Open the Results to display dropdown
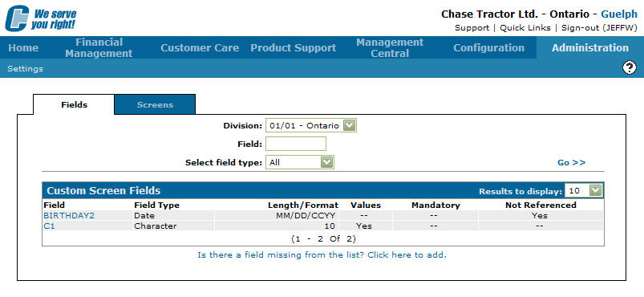 click(596, 190)
